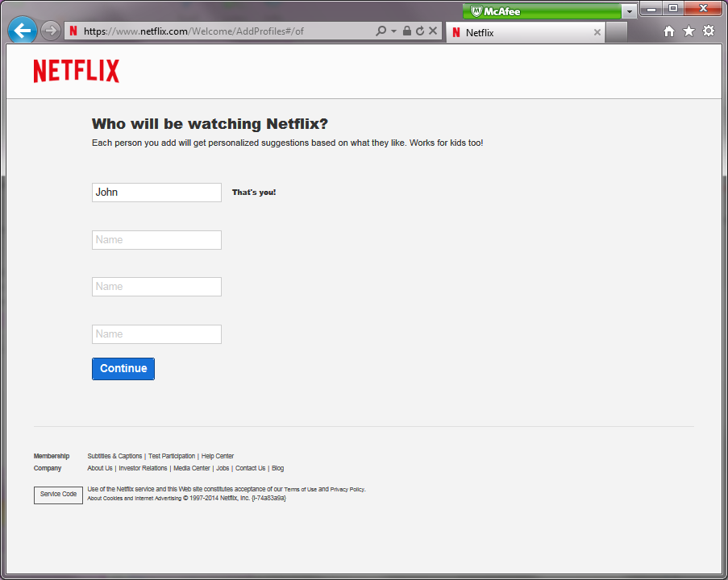Image resolution: width=728 pixels, height=580 pixels.
Task: Minimize the browser window
Action: (x=651, y=9)
